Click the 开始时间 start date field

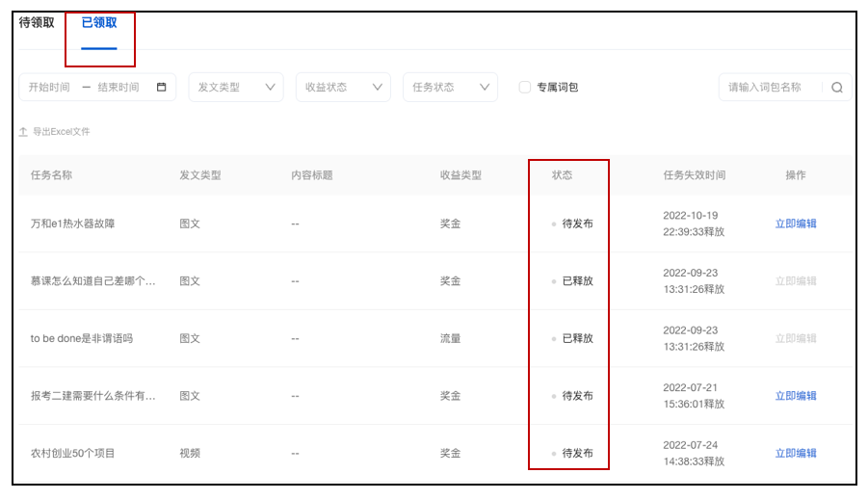[x=49, y=87]
